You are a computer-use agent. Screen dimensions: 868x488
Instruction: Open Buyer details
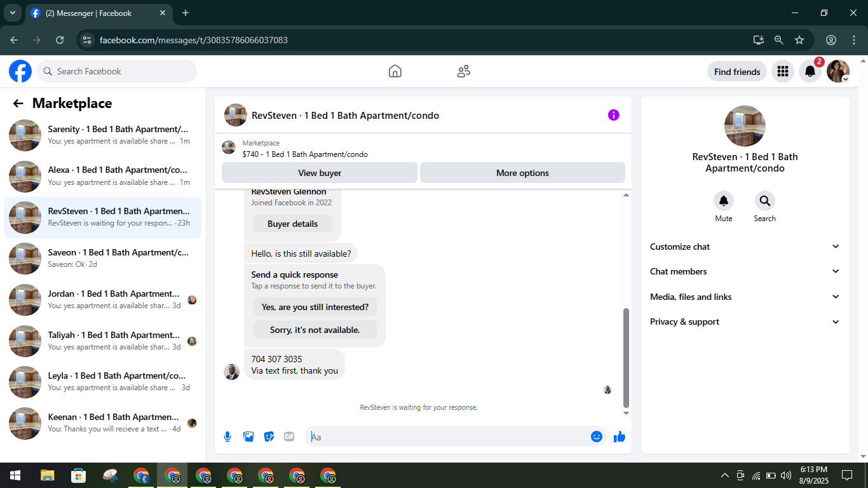pos(292,224)
